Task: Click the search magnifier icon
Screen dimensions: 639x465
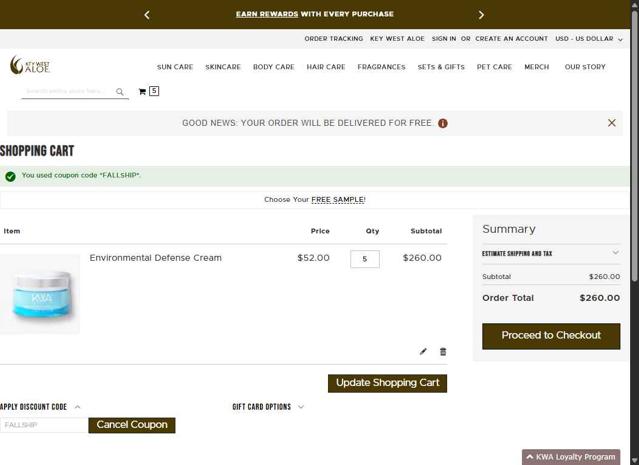Action: pos(119,92)
